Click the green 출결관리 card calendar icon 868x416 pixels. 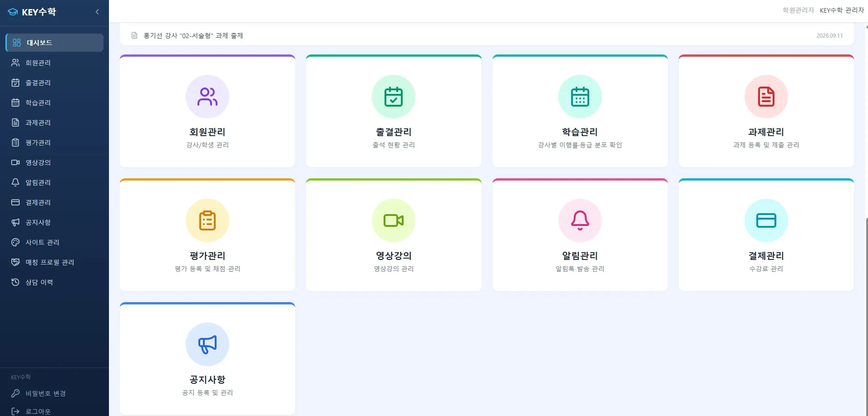tap(394, 97)
